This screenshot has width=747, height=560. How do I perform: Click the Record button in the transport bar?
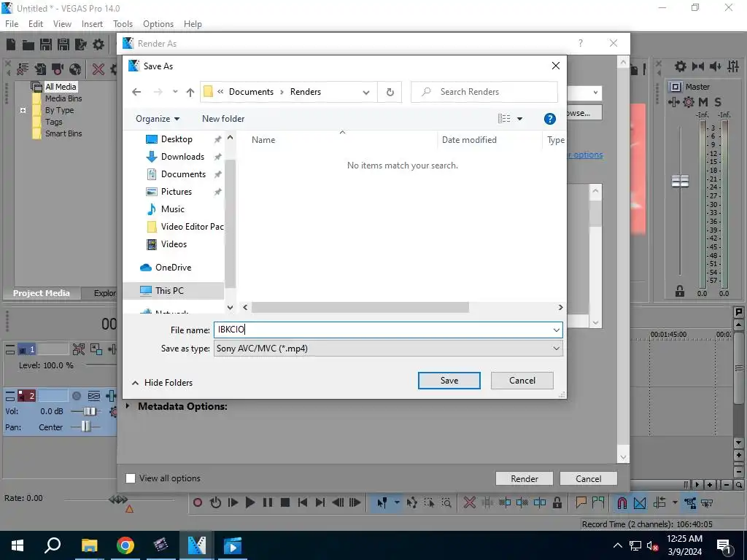pos(198,502)
